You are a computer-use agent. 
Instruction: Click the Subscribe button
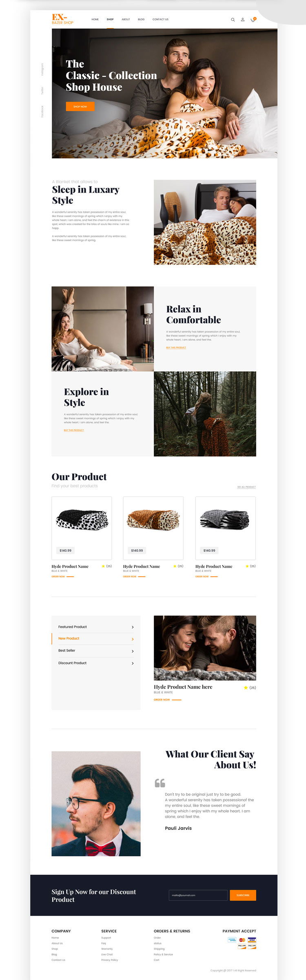[243, 895]
